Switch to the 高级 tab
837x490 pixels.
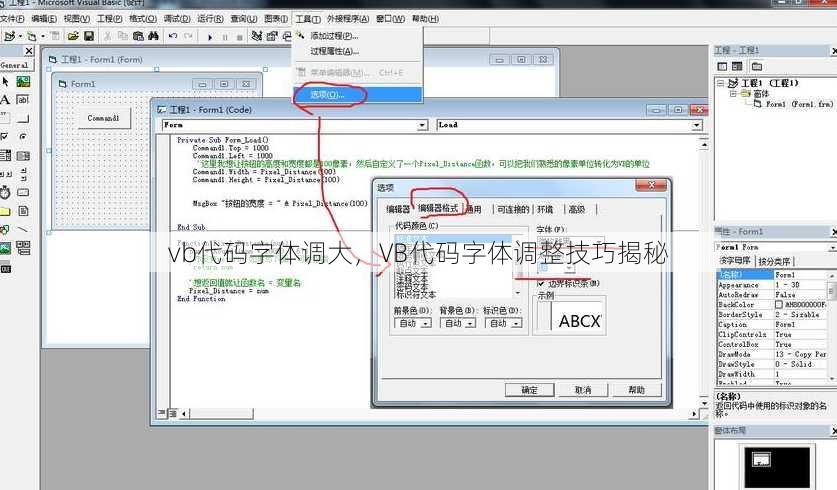(577, 209)
